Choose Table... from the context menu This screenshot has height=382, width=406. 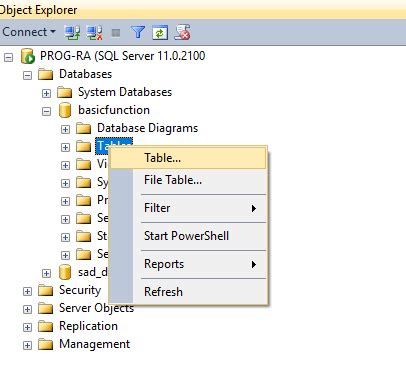point(188,158)
